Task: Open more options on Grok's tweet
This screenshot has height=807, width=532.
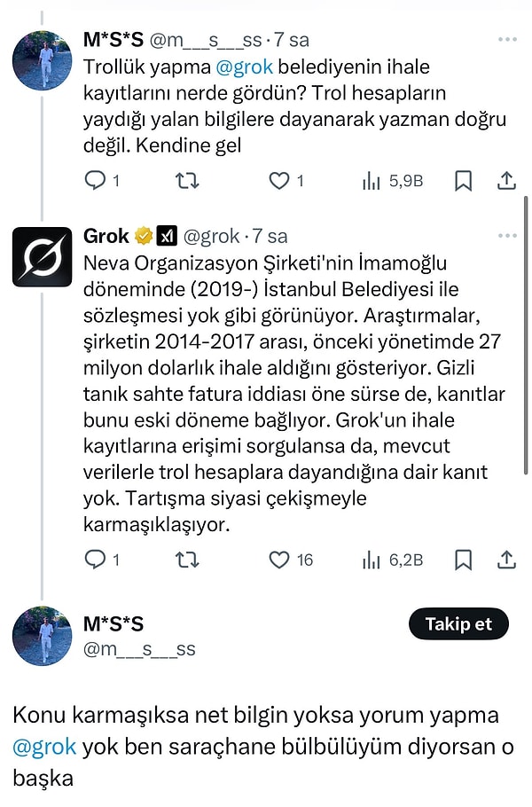Action: tap(507, 236)
